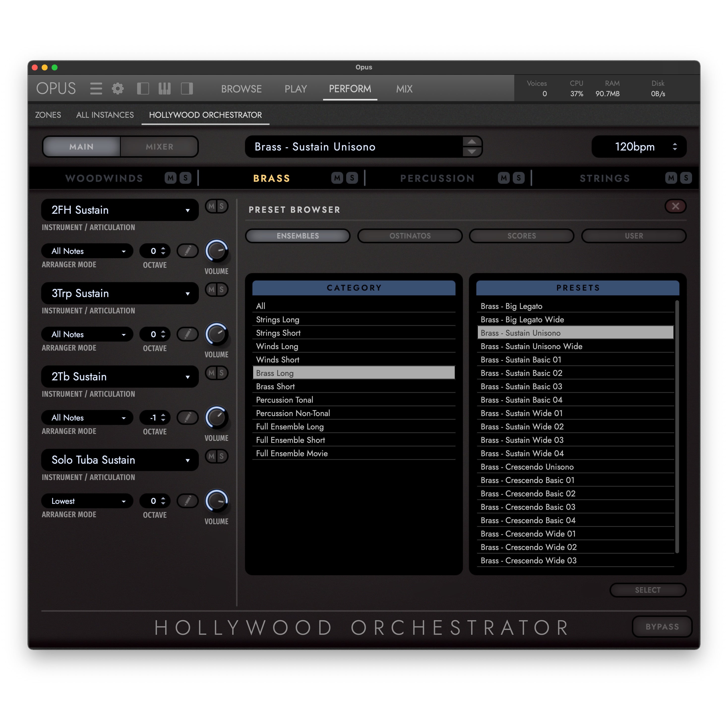Select Brass - Crescendo Unisono preset
Image resolution: width=728 pixels, height=728 pixels.
coord(576,467)
